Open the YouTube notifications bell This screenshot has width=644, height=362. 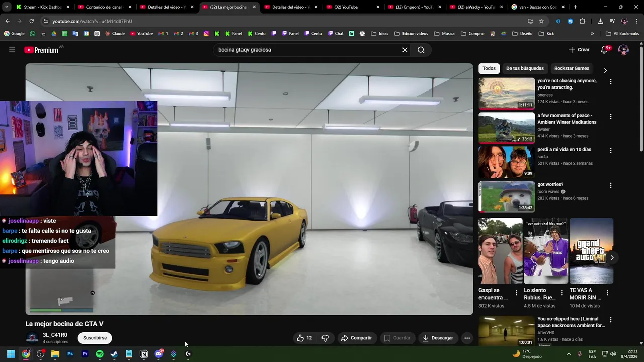(605, 50)
